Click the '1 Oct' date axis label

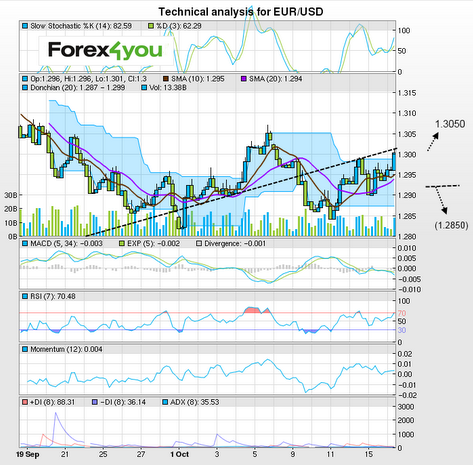pyautogui.click(x=179, y=454)
